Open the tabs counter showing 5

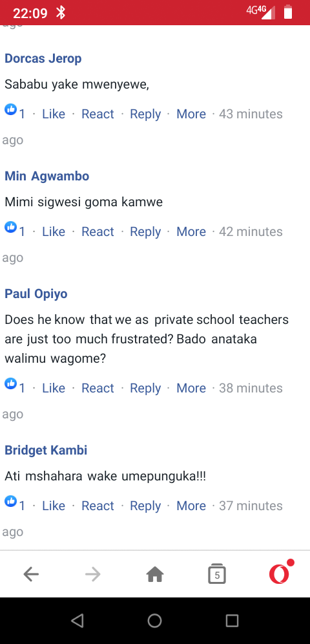point(217,574)
